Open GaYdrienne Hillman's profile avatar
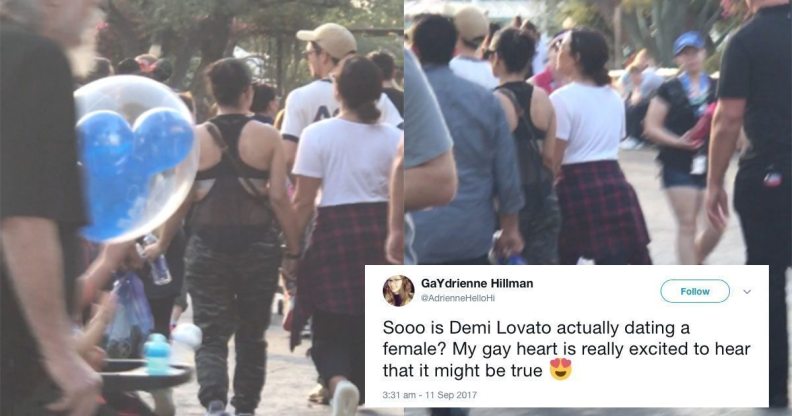This screenshot has width=792, height=416. coord(399,291)
